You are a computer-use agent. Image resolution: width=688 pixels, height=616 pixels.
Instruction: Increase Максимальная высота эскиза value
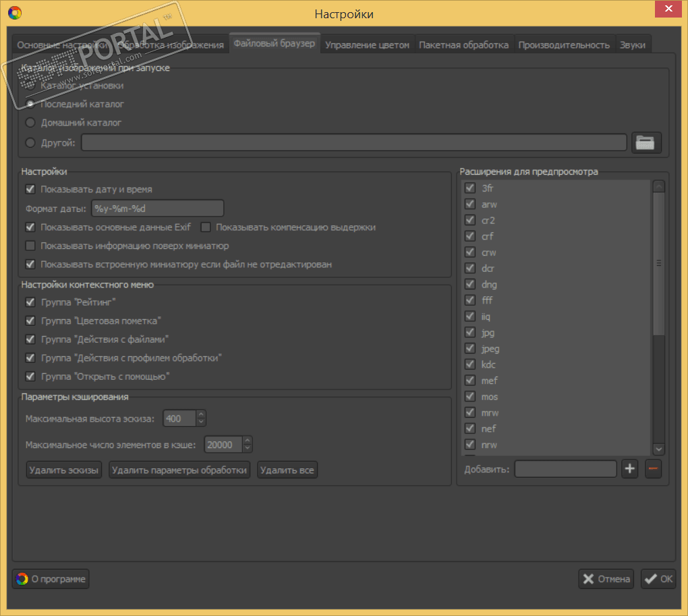[201, 414]
